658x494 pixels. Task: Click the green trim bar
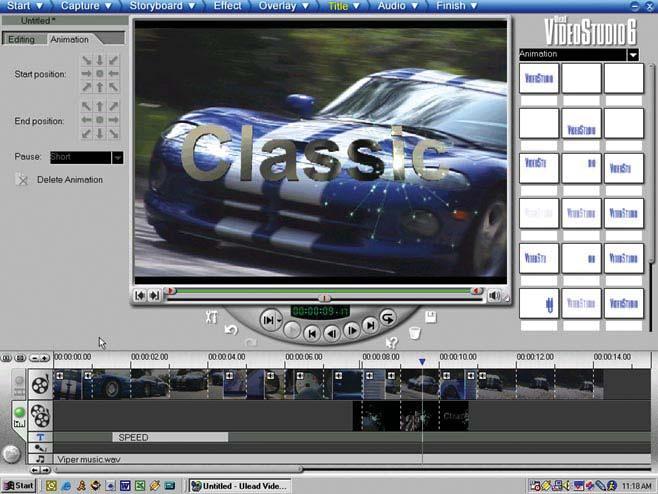click(x=323, y=290)
